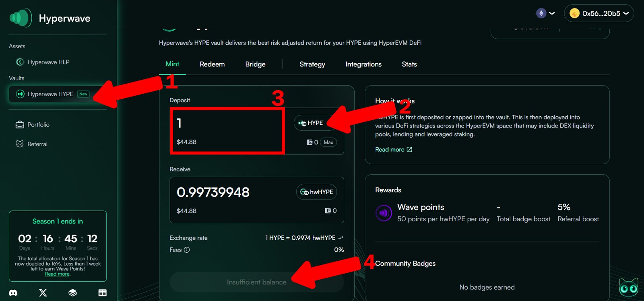Click the Fees info icon
Screen dimensions: 644x301
coord(187,250)
